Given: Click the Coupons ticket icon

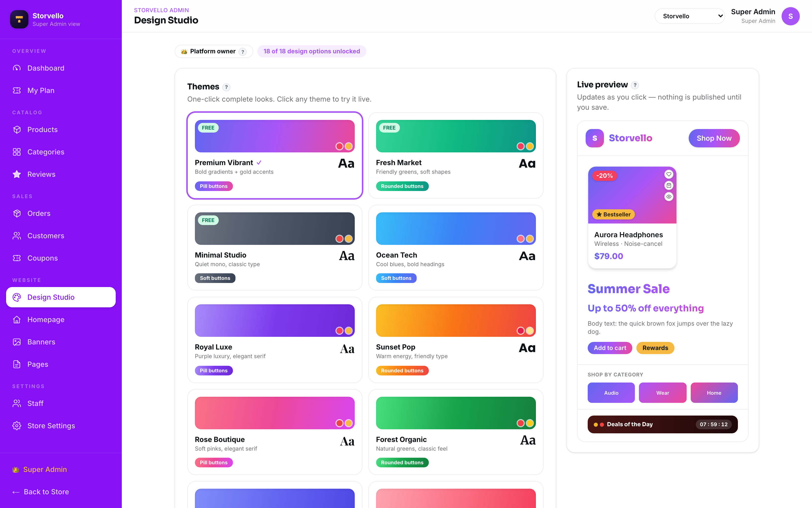Looking at the screenshot, I should point(17,258).
